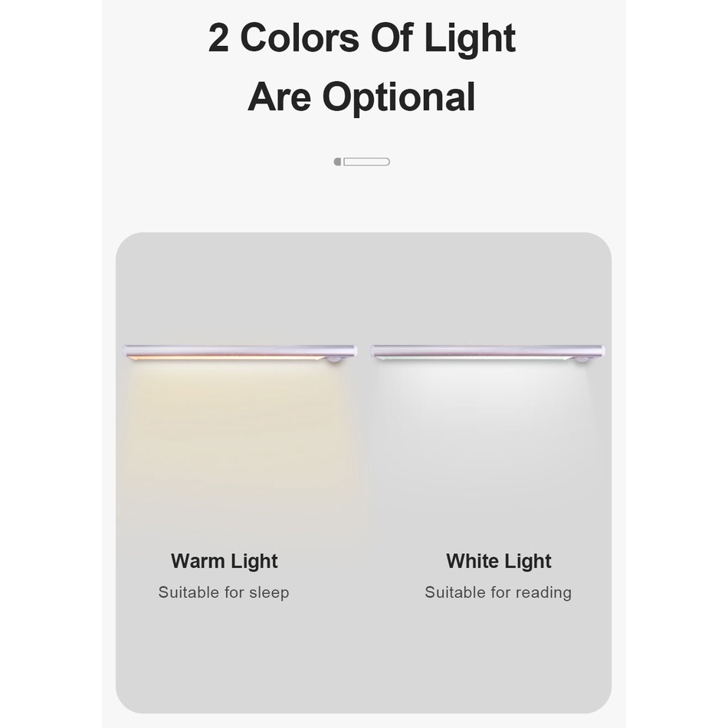Click the left end cap of the warm light bar
Screen dimensions: 728x728
tap(126, 352)
